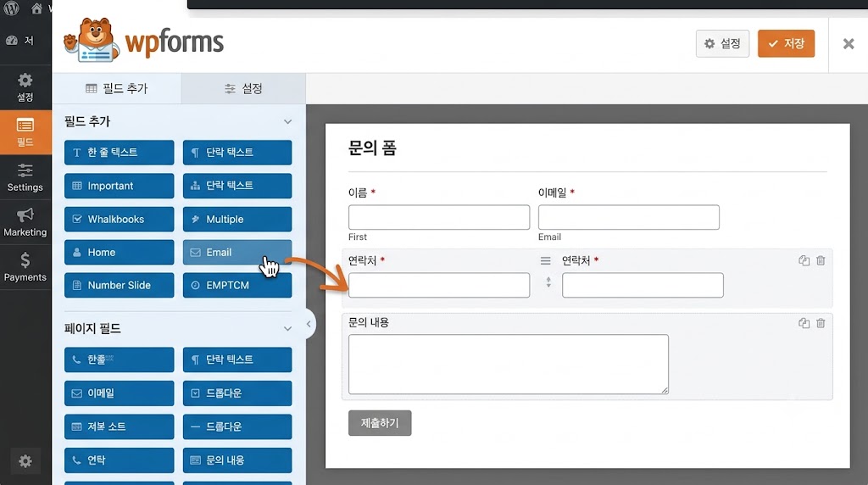Viewport: 868px width, 485px height.
Task: Click the WPForms bear mascot logo
Action: click(x=92, y=40)
